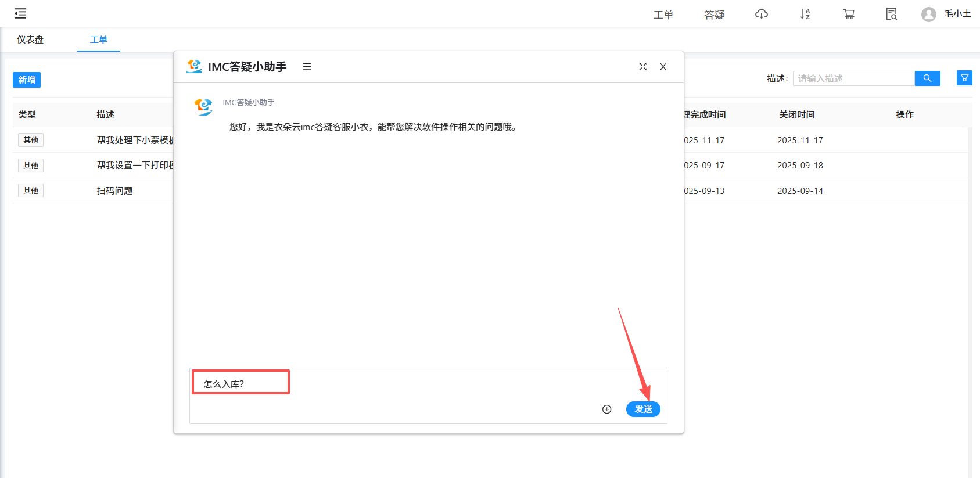
Task: Click into the chat input with 怎么入库?
Action: click(428, 396)
